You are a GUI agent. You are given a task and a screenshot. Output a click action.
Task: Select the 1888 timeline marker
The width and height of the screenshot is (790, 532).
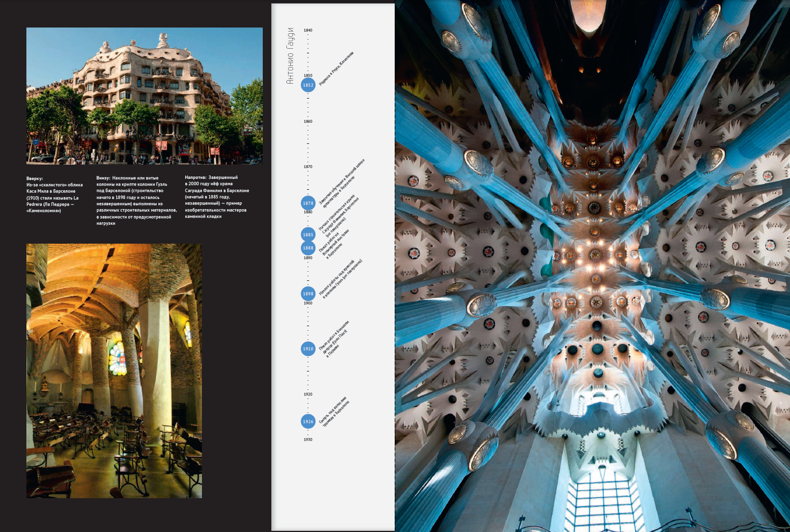click(308, 248)
